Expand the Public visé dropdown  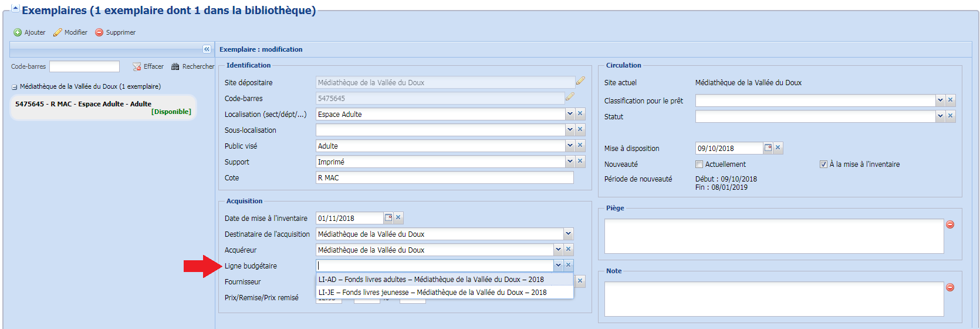tap(570, 146)
